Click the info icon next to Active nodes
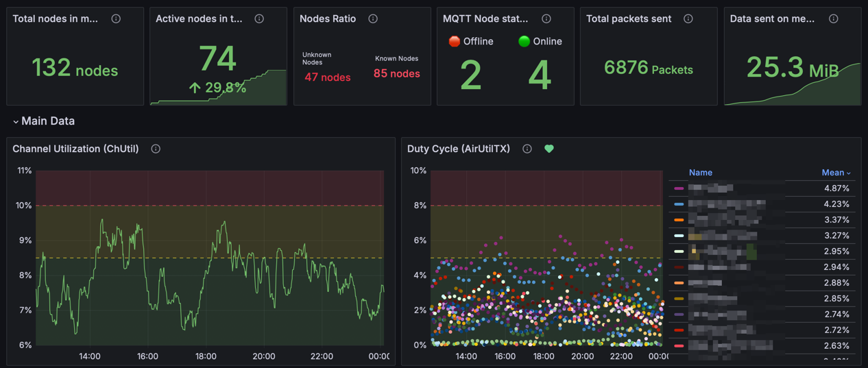Image resolution: width=868 pixels, height=368 pixels. click(x=259, y=19)
